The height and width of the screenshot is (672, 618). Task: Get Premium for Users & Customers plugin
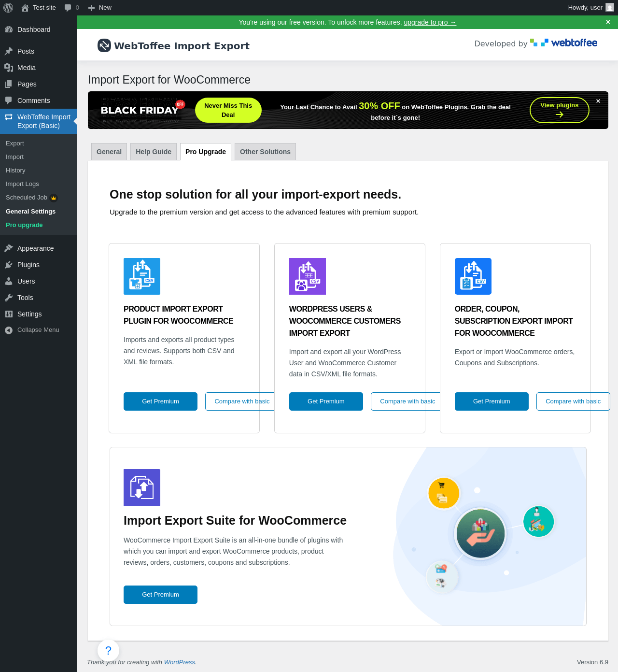(326, 401)
